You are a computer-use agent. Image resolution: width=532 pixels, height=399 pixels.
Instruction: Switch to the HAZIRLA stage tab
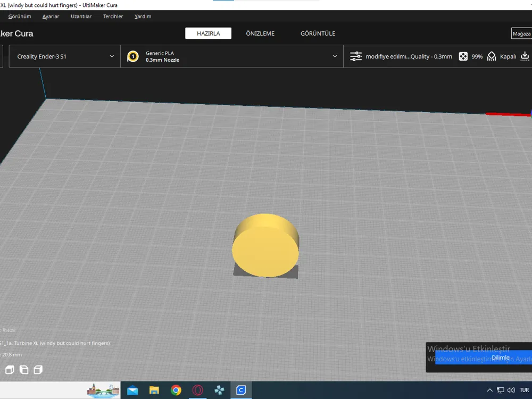click(x=209, y=33)
